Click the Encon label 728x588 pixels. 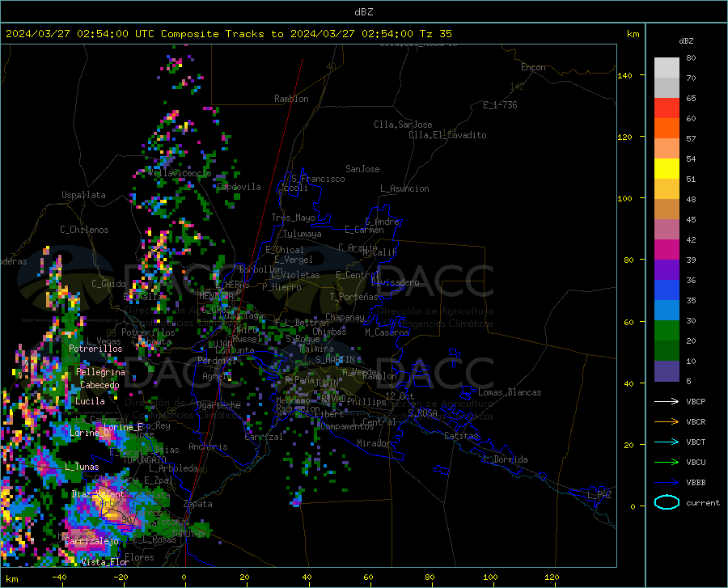click(533, 67)
